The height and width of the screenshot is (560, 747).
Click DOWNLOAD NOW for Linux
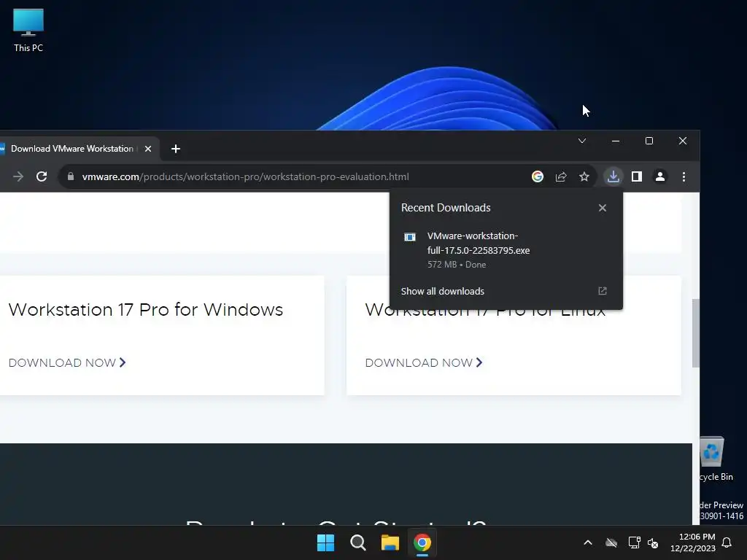424,363
